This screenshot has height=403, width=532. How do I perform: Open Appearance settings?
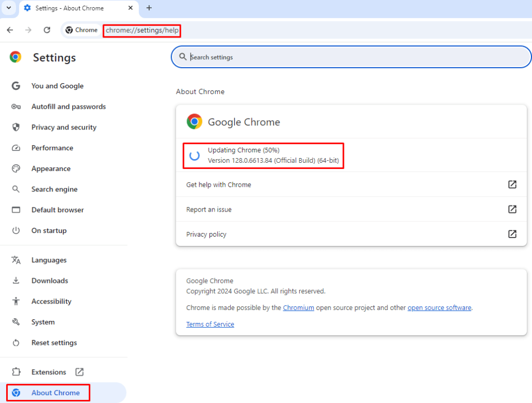pyautogui.click(x=51, y=168)
